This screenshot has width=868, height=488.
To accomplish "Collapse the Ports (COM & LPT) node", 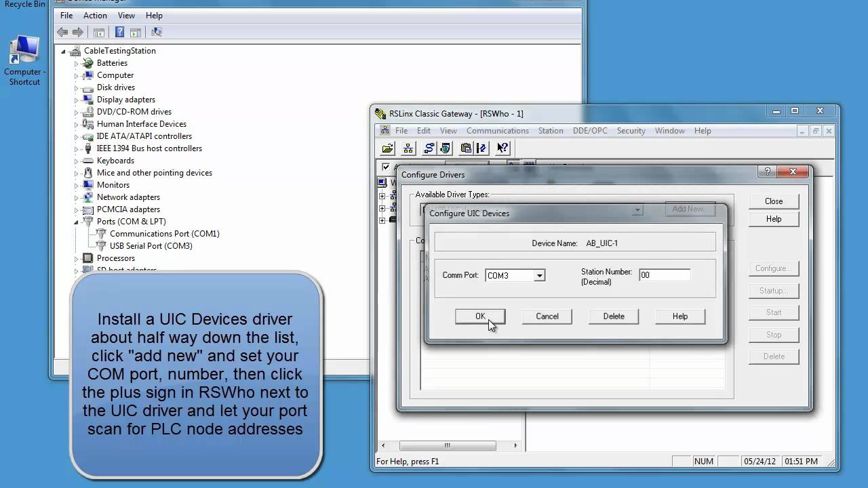I will point(77,222).
